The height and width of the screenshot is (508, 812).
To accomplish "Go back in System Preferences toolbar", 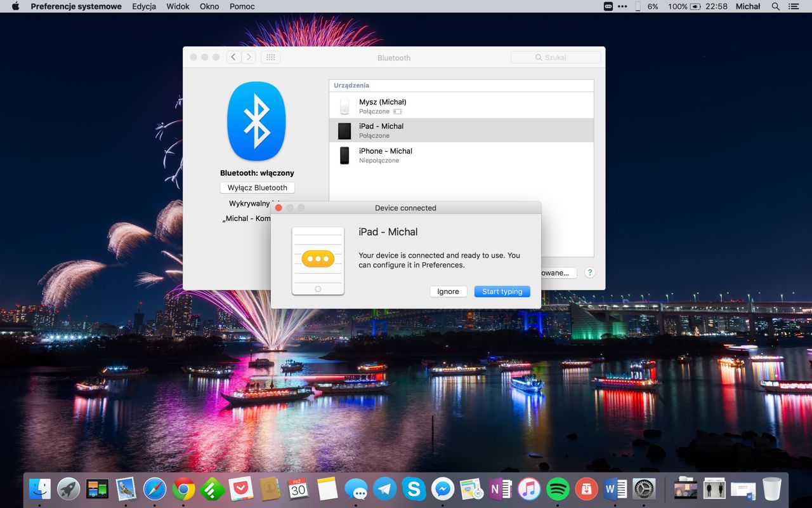I will [x=233, y=57].
